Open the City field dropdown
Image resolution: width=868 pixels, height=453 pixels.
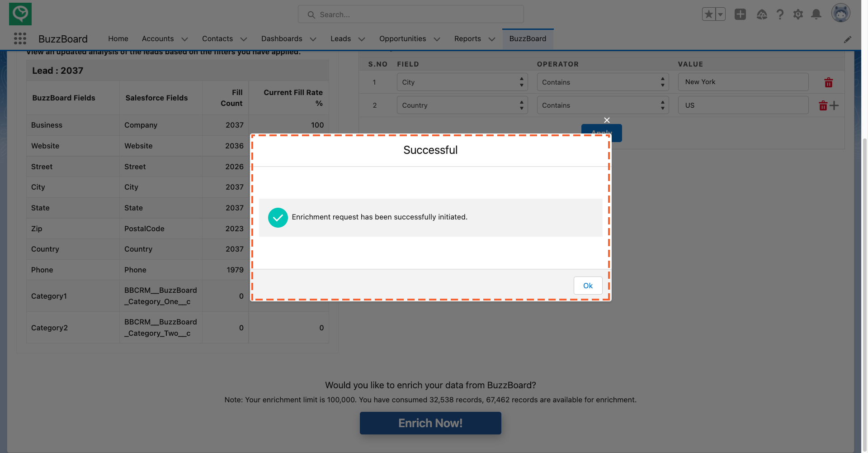(x=462, y=82)
